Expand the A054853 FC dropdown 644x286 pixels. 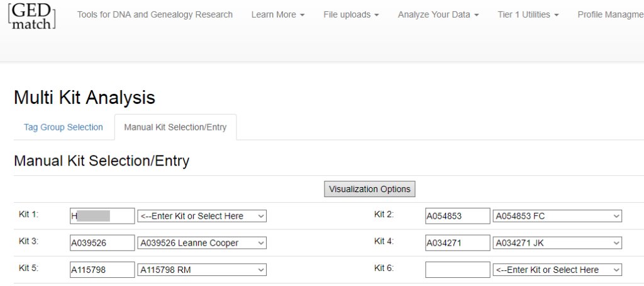[x=557, y=216]
